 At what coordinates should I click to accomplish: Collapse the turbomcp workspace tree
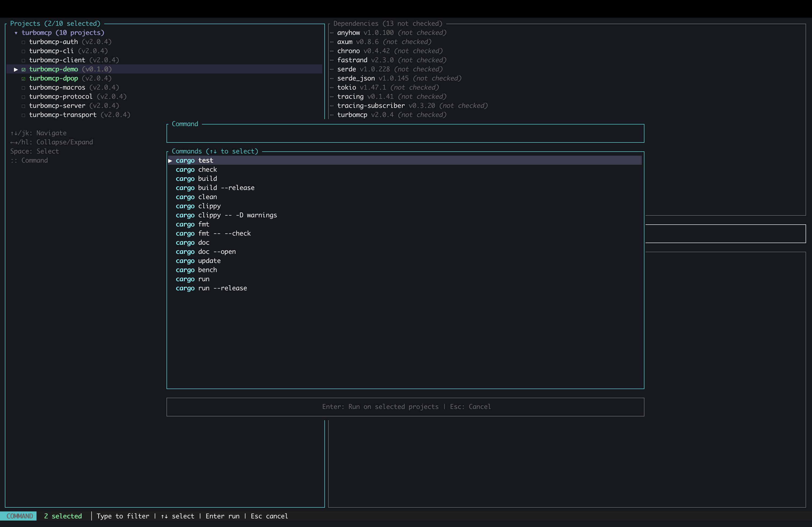tap(16, 33)
